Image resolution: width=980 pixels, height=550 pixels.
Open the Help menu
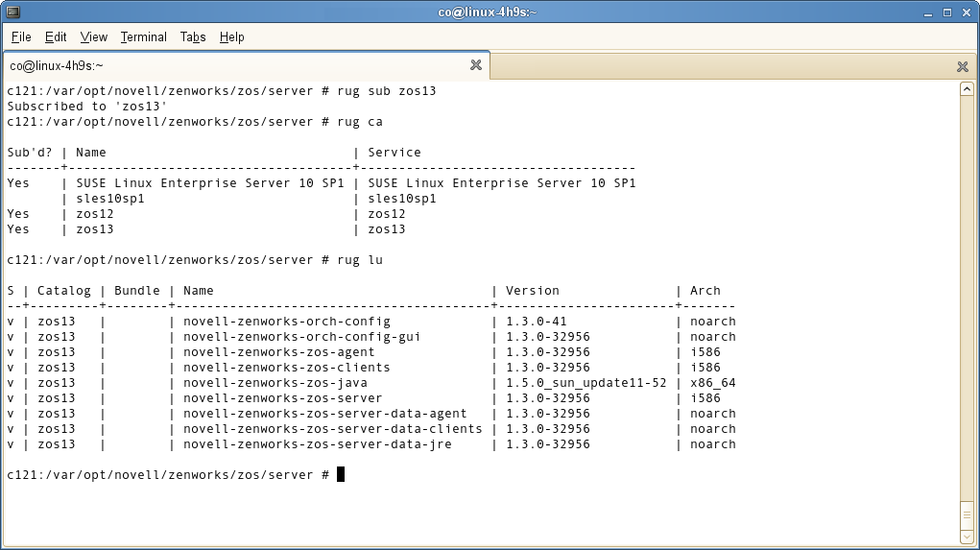231,36
